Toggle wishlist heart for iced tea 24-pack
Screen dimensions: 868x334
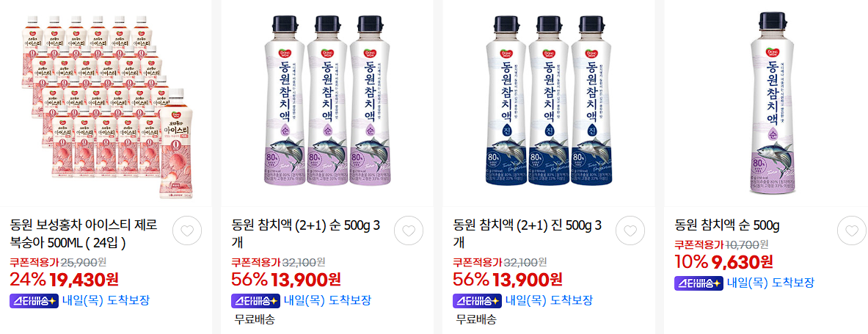point(187,231)
